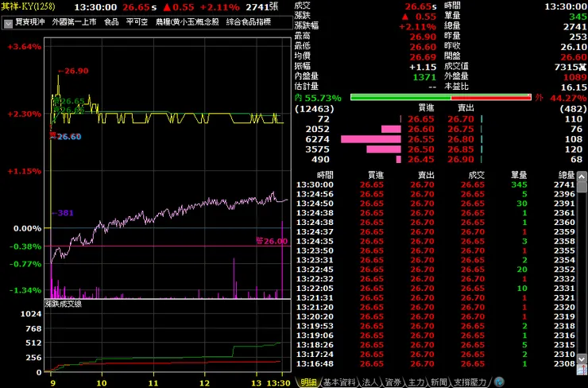
Task: Click the 平可空 tag
Action: 137,22
